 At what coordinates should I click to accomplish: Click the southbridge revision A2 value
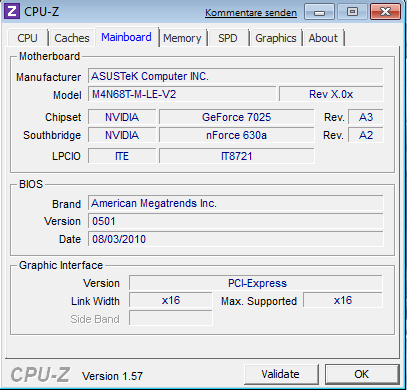coord(366,135)
